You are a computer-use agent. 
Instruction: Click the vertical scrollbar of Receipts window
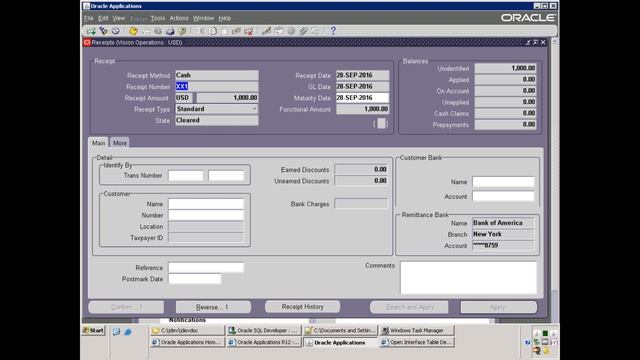click(554, 180)
